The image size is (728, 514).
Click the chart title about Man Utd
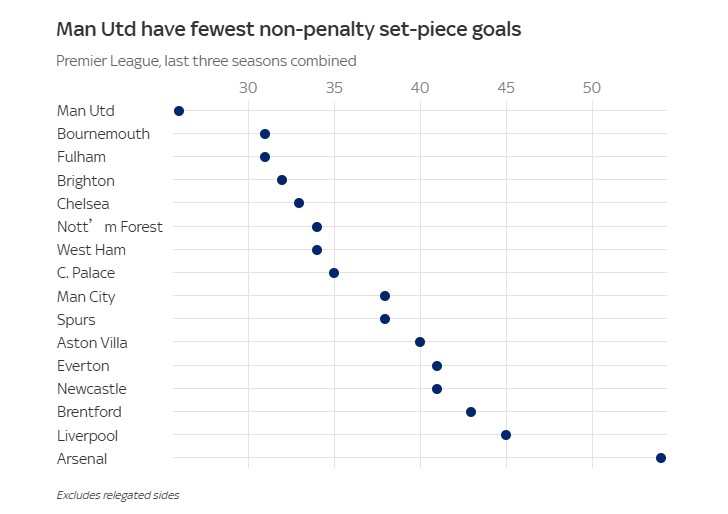point(288,29)
